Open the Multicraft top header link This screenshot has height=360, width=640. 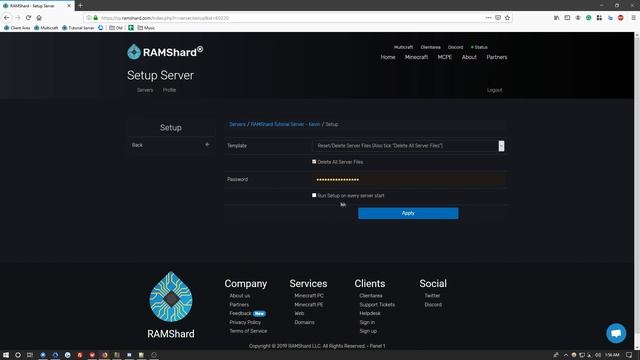point(403,47)
